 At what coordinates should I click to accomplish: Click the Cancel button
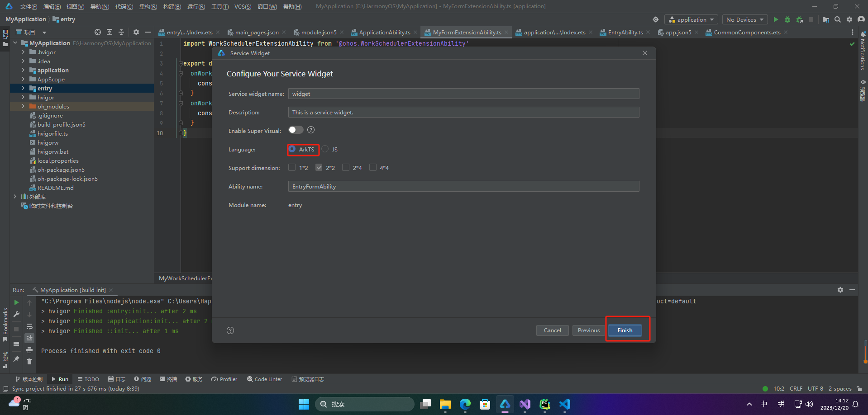552,330
